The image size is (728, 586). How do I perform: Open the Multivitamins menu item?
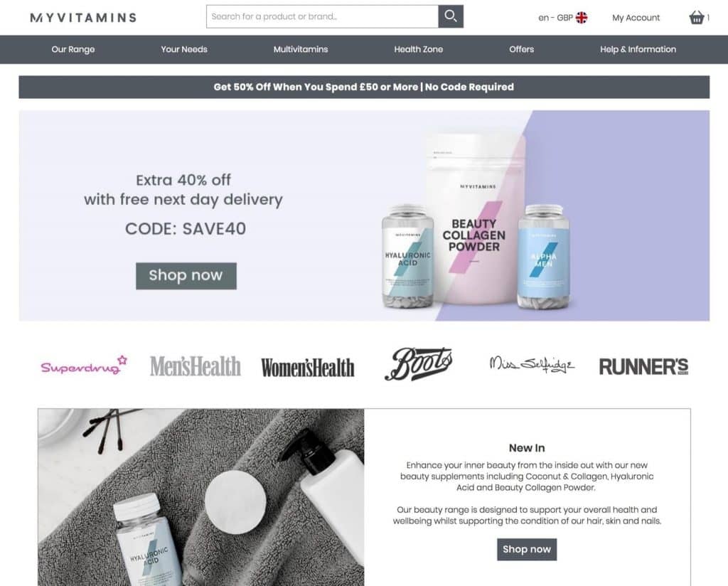tap(301, 49)
